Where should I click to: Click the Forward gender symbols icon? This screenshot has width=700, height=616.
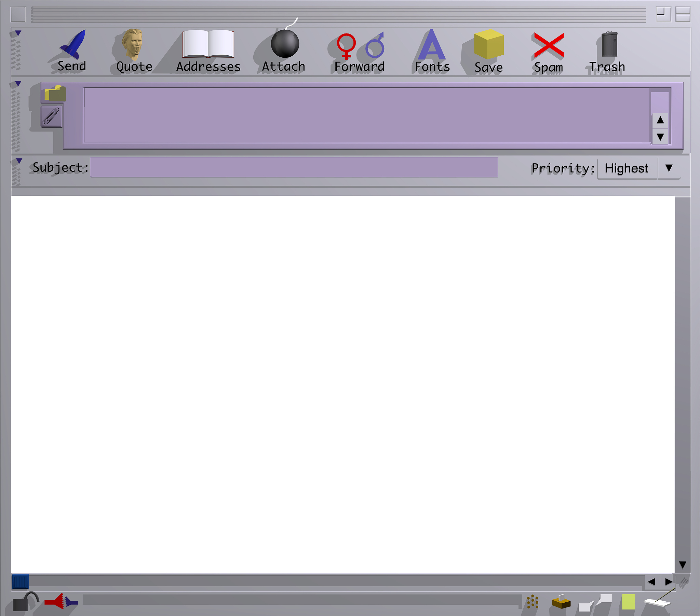(x=360, y=46)
